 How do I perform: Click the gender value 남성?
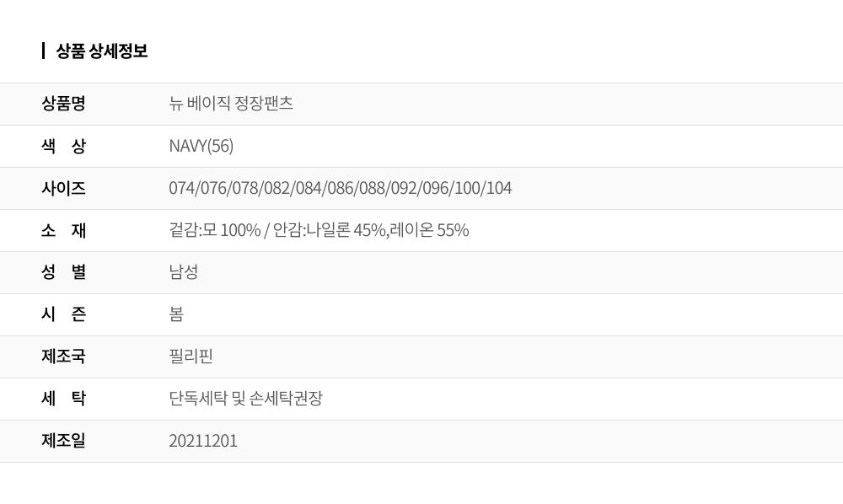click(183, 272)
